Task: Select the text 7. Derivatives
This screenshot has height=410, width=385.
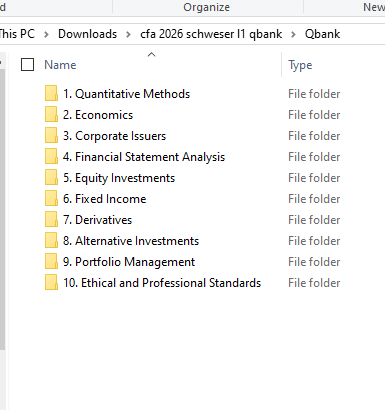Action: point(97,220)
